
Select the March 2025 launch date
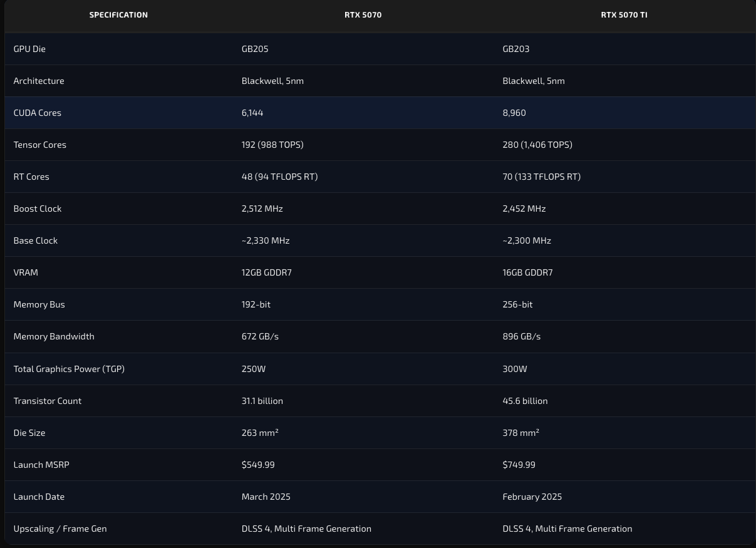pos(266,497)
